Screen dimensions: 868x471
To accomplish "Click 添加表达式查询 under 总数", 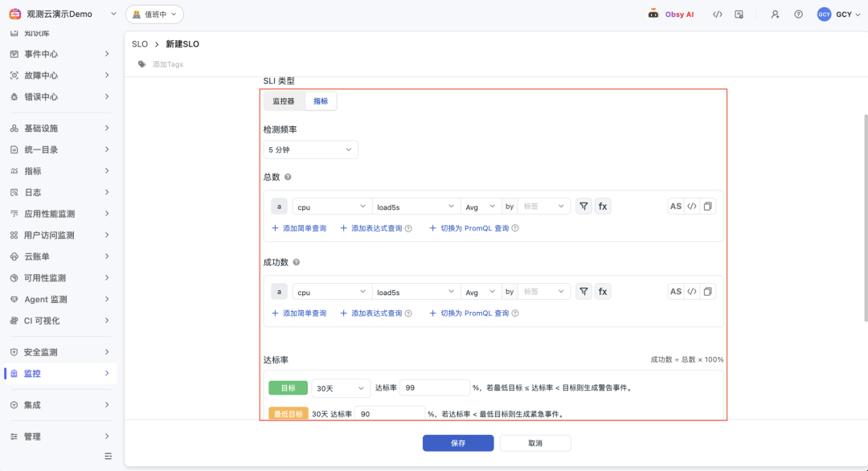I will 371,228.
